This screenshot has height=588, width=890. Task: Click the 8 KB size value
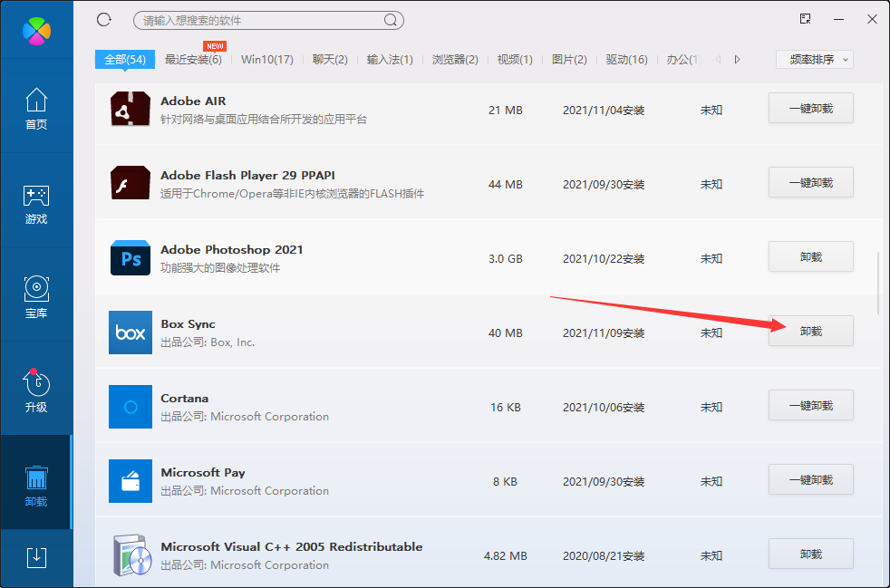click(505, 482)
